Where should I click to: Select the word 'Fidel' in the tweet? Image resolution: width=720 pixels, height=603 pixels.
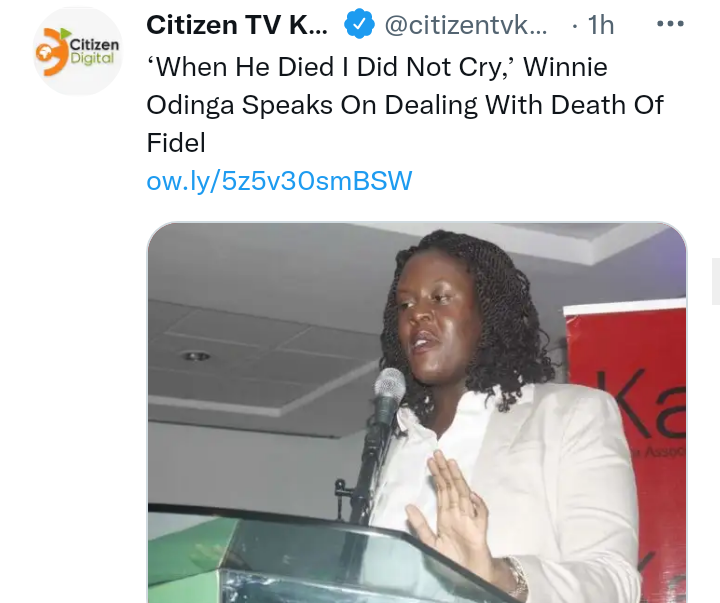[176, 143]
